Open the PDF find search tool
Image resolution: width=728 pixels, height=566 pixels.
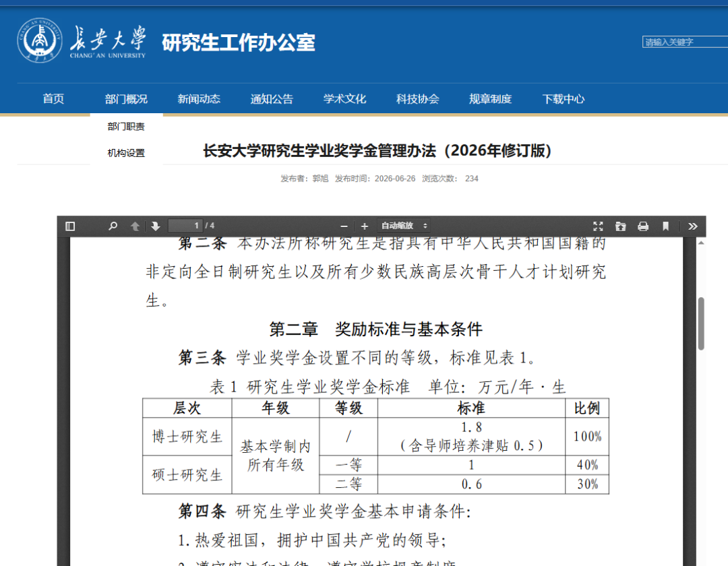[x=113, y=226]
